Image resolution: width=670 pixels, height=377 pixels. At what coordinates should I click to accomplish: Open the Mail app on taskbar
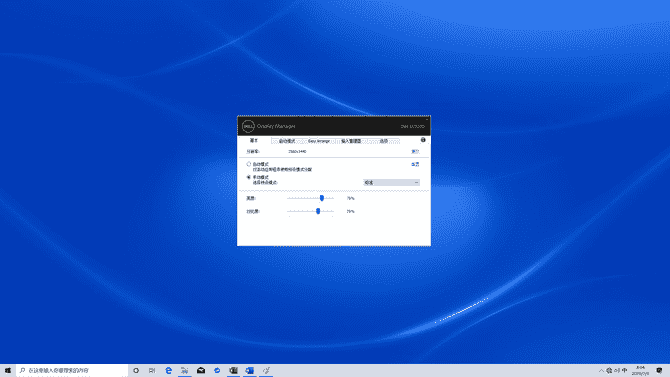click(x=201, y=371)
